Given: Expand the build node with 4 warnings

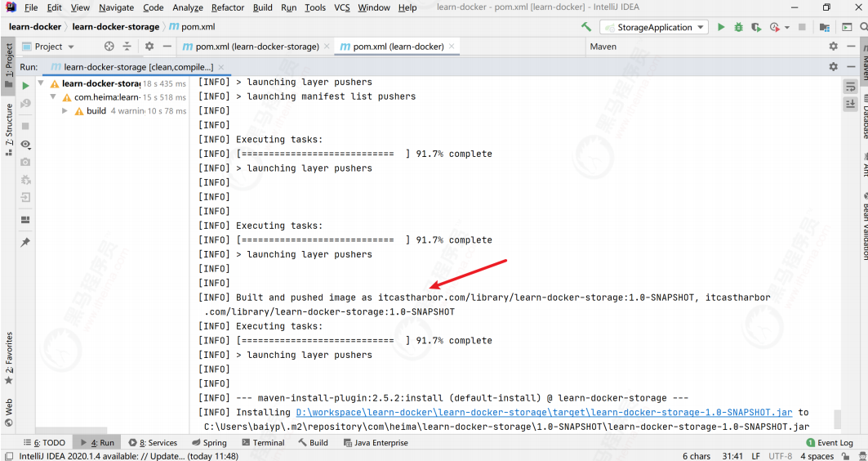Looking at the screenshot, I should click(65, 111).
